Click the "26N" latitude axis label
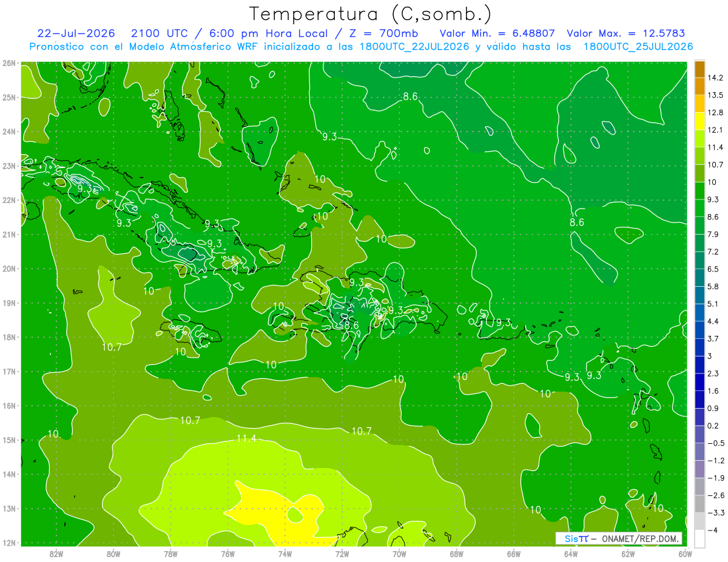Viewport: 728px width, 562px height. [x=9, y=63]
